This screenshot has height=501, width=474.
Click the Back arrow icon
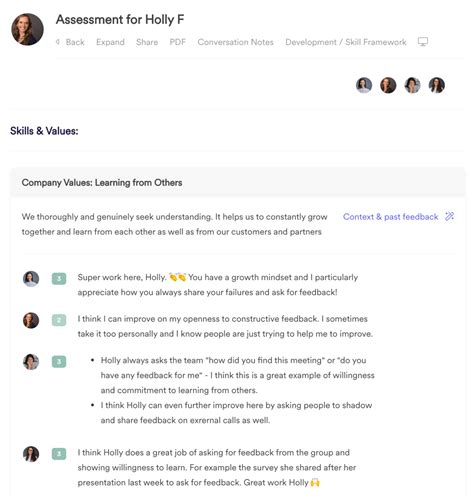pyautogui.click(x=58, y=42)
